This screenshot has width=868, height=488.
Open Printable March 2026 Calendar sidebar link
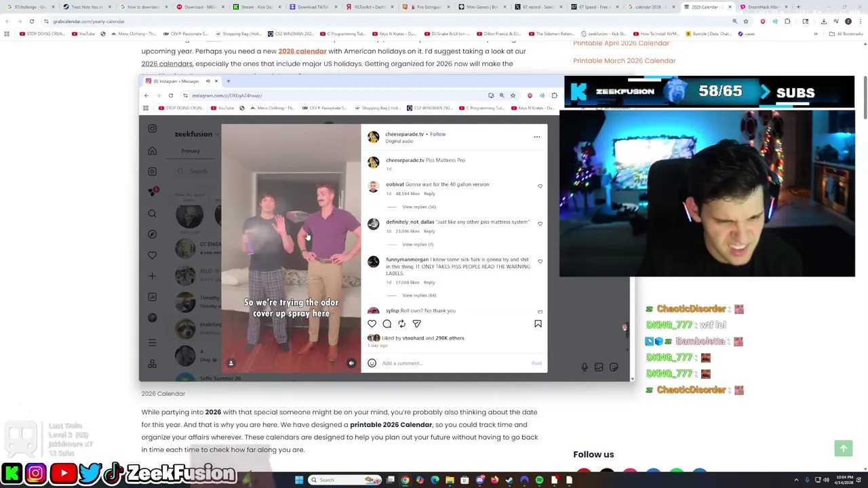[625, 61]
